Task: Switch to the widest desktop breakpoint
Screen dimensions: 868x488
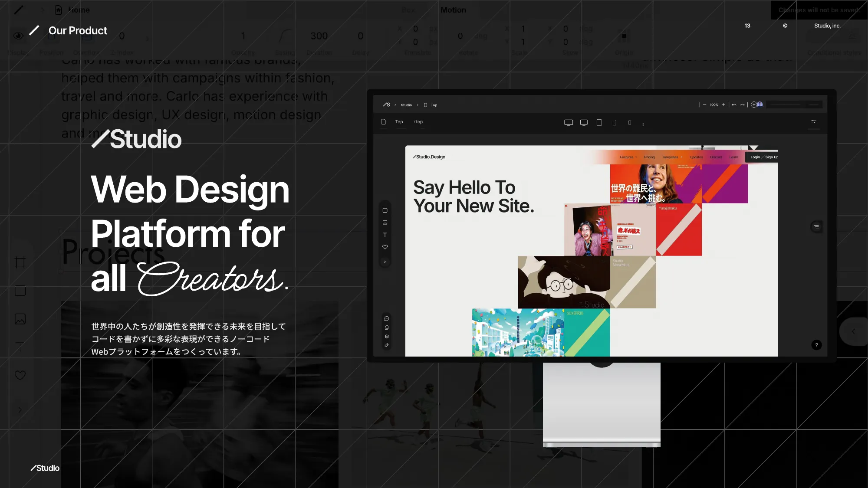Action: (569, 122)
